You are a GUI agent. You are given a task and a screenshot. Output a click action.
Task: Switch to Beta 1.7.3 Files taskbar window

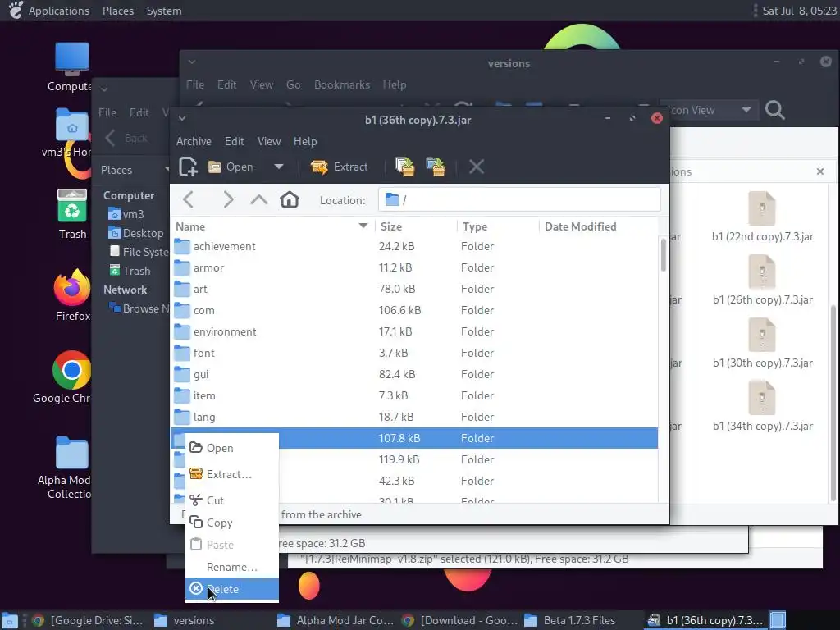click(570, 620)
